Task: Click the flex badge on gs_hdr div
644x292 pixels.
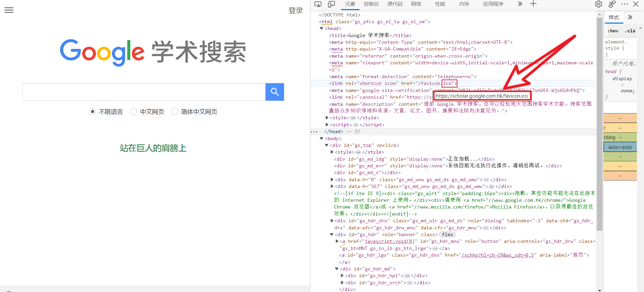Action: [447, 235]
